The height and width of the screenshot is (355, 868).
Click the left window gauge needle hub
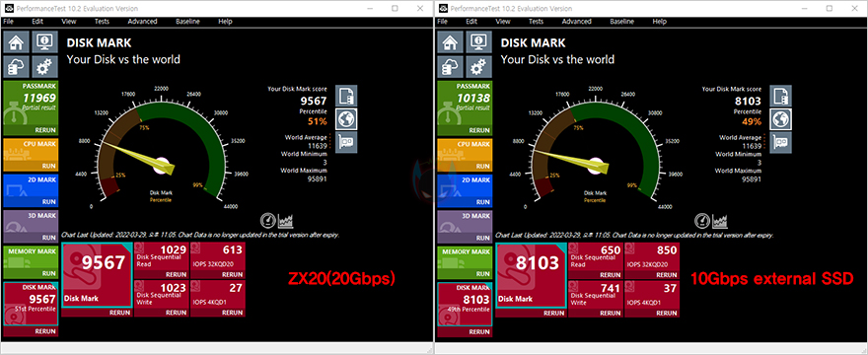click(x=162, y=165)
